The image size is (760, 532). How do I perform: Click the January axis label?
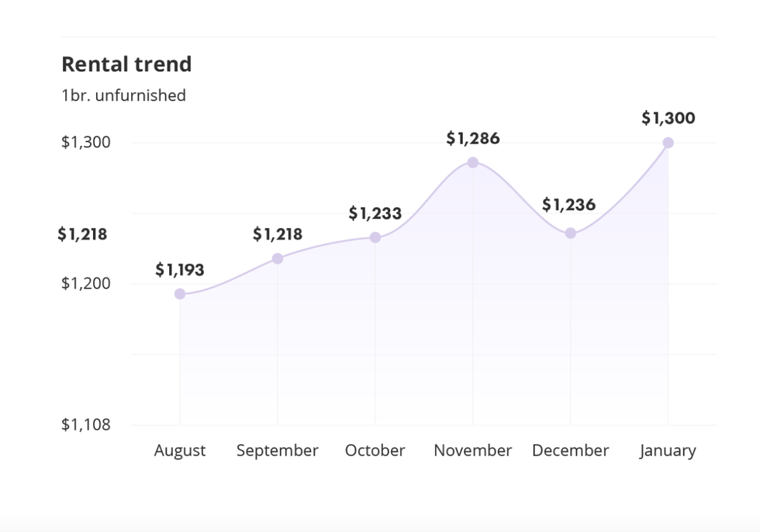[x=668, y=451]
